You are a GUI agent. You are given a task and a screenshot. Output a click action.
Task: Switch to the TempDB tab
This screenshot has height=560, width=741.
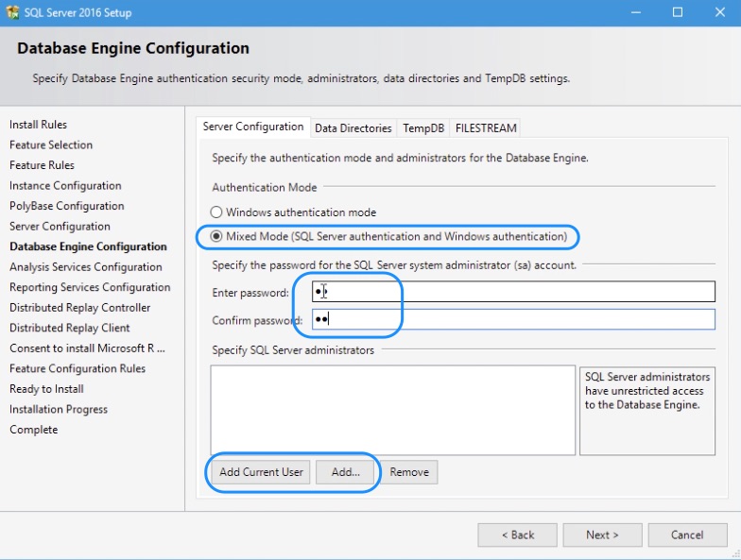[x=423, y=128]
